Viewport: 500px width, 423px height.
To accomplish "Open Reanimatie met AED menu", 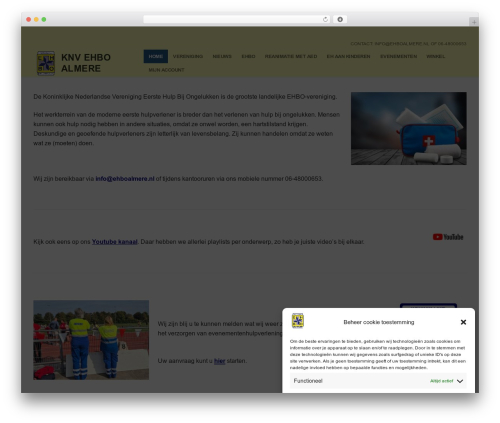I will 291,56.
